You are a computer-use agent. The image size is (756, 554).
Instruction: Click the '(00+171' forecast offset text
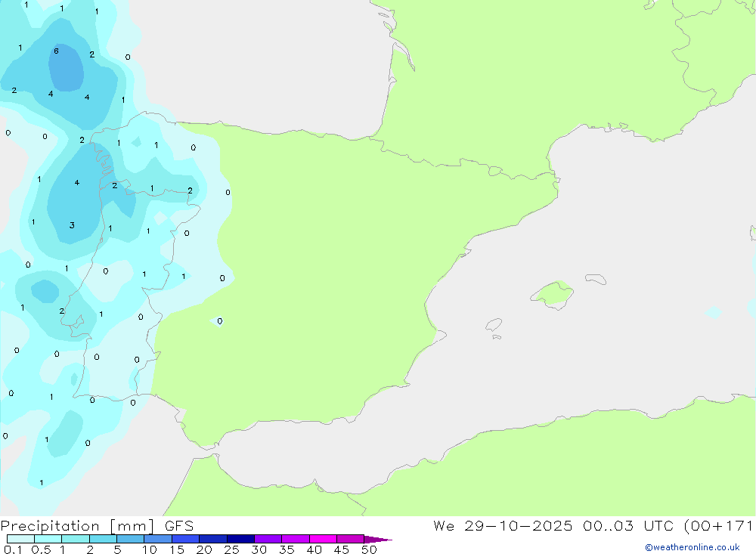pyautogui.click(x=718, y=525)
